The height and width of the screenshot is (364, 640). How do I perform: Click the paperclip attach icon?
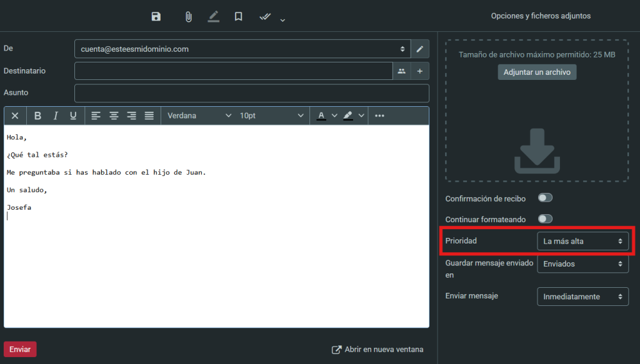click(188, 17)
